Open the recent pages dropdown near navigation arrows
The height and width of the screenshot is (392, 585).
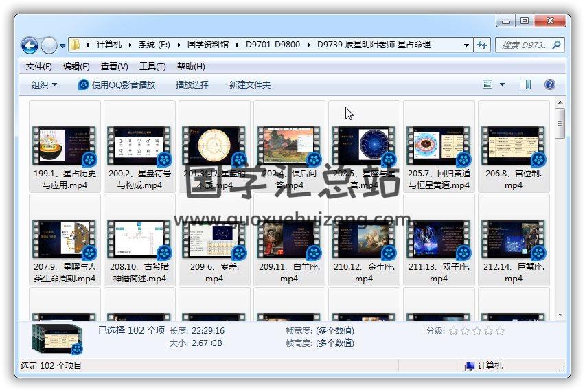coord(63,45)
